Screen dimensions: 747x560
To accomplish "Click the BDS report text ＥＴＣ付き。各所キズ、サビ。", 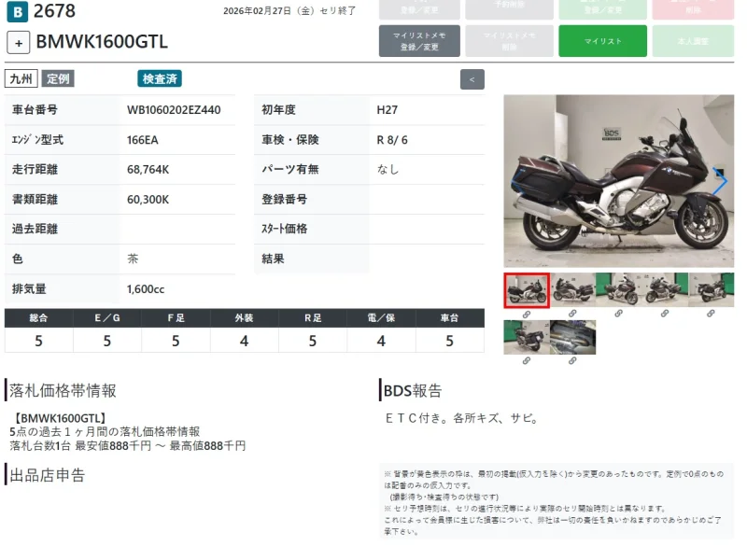I will (x=462, y=418).
